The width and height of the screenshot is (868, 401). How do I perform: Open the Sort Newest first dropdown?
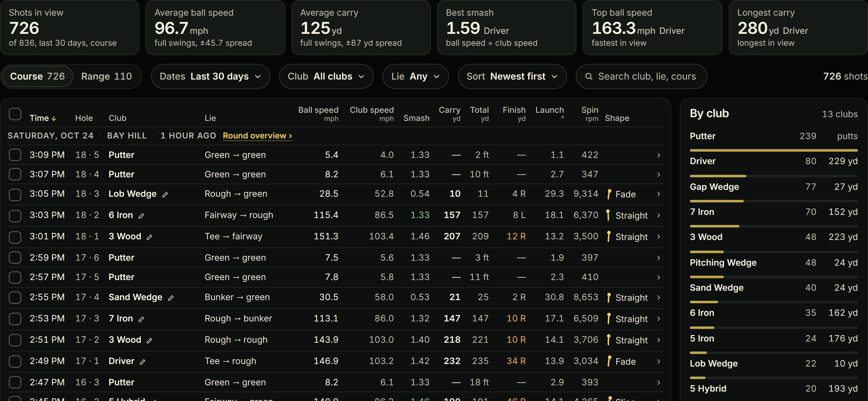tap(512, 76)
